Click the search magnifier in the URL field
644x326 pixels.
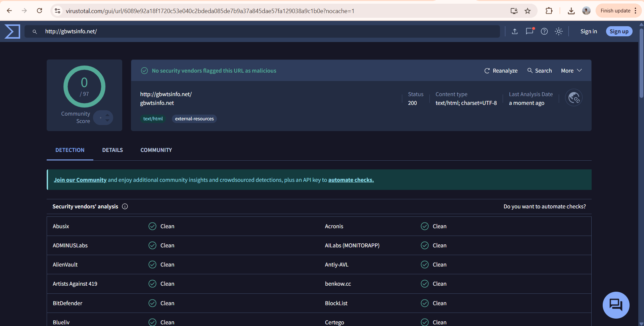pos(35,32)
